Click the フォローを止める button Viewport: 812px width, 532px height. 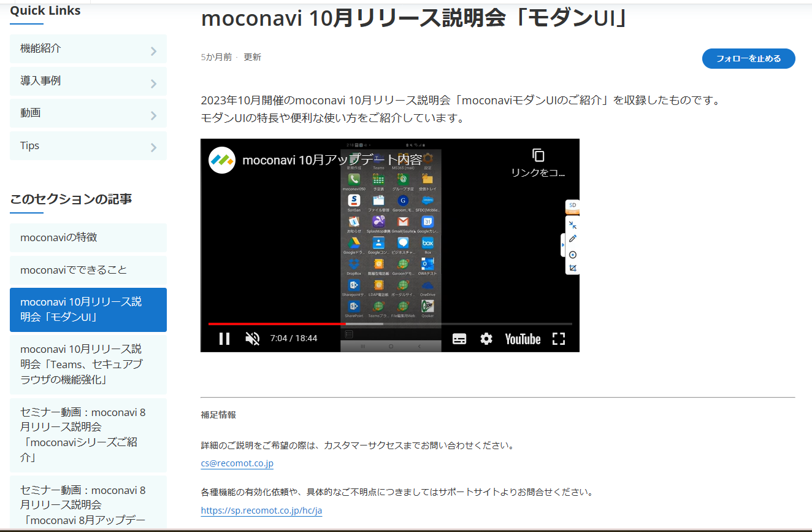point(748,59)
